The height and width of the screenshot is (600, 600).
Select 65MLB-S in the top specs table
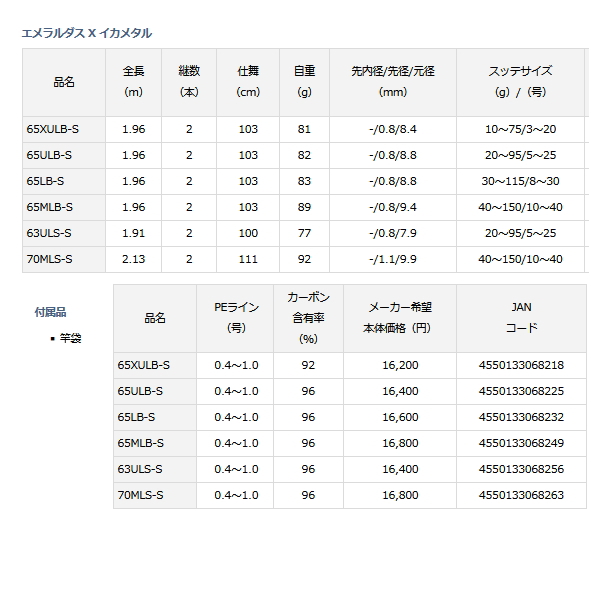click(49, 207)
